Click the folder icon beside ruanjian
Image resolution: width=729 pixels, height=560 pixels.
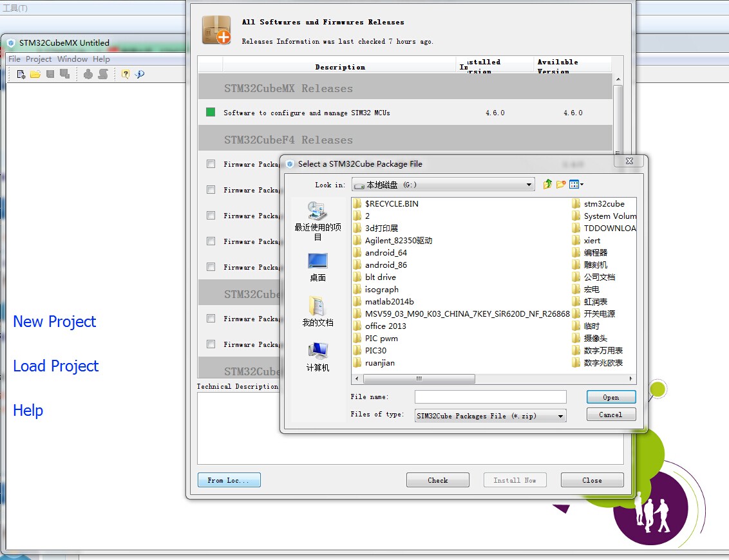click(x=357, y=362)
